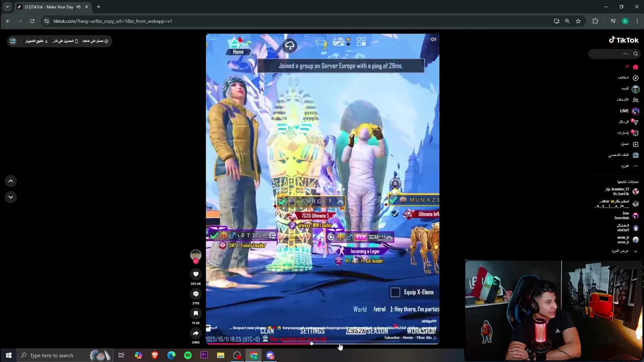Open followed account elattal1

pos(628,228)
